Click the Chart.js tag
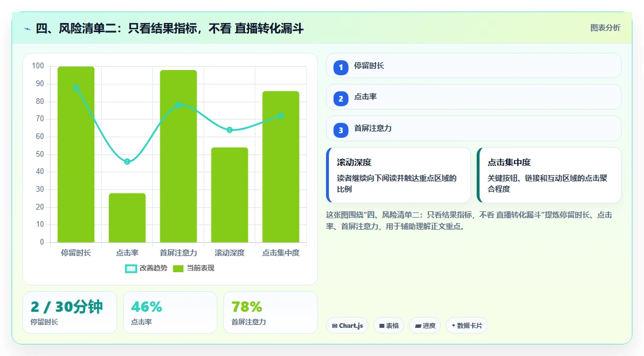The height and width of the screenshot is (356, 644). pos(347,326)
